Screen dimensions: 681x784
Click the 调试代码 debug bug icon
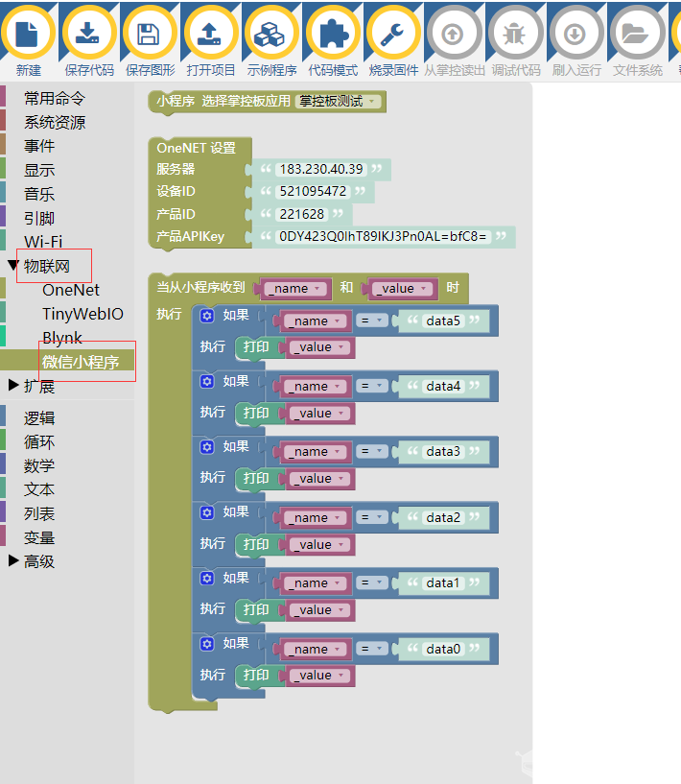(516, 34)
